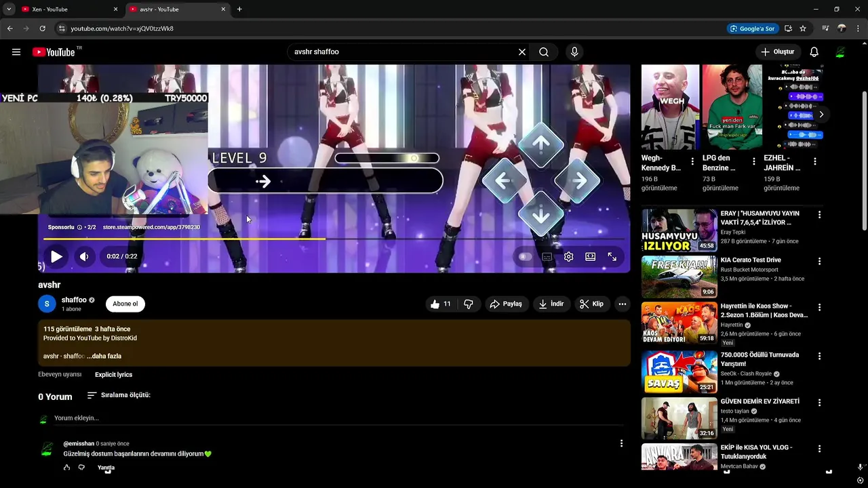Play the video
Image resolution: width=868 pixels, height=488 pixels.
point(57,257)
